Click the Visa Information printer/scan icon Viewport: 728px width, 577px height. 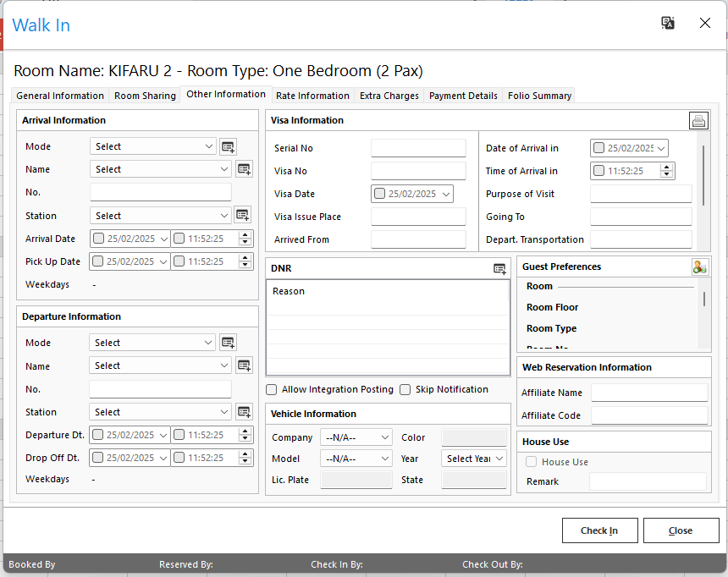[698, 120]
